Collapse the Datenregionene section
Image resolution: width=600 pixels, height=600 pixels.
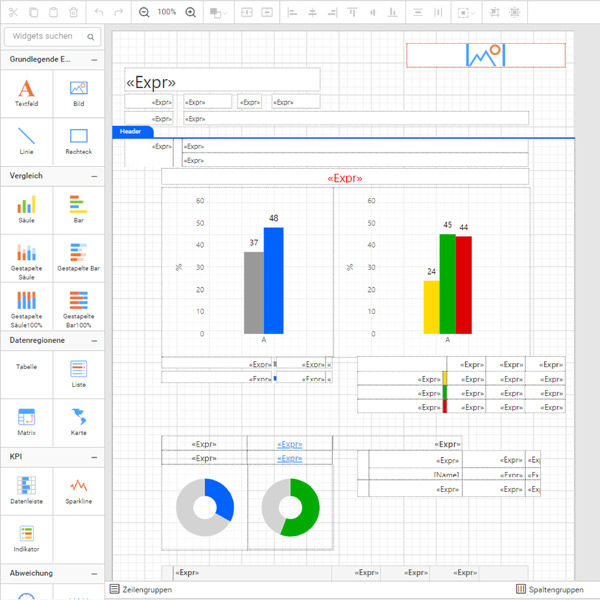94,340
